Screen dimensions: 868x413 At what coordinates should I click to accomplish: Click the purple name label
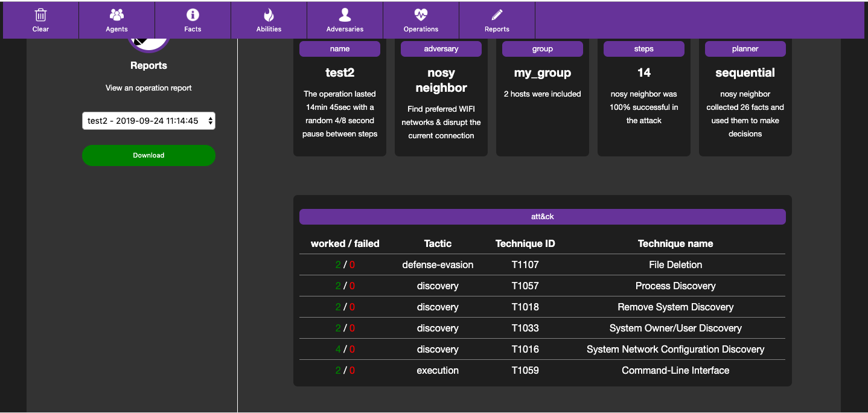tap(340, 49)
